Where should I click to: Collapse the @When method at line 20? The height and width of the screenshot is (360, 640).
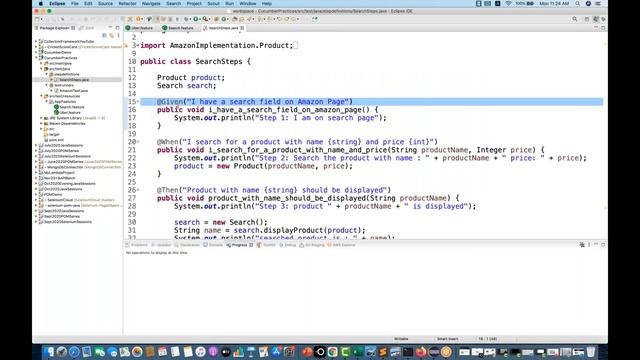138,142
